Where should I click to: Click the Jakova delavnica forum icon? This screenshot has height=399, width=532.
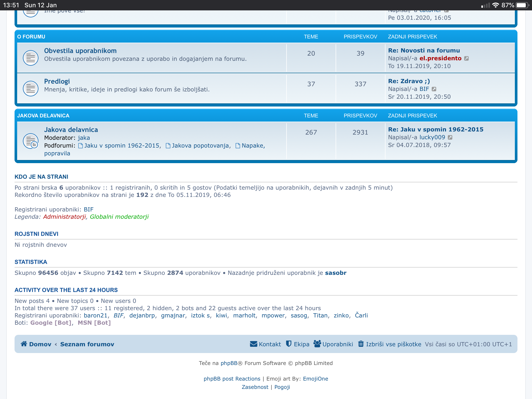(x=31, y=141)
